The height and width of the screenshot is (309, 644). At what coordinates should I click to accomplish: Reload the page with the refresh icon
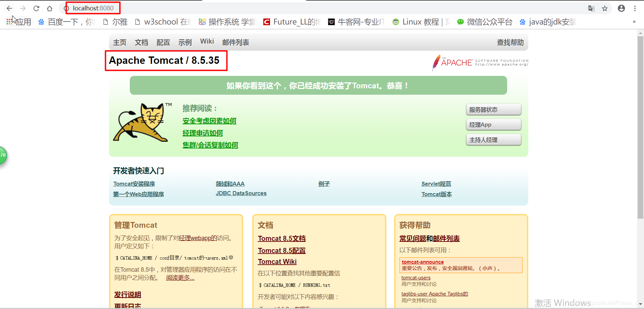pyautogui.click(x=36, y=8)
